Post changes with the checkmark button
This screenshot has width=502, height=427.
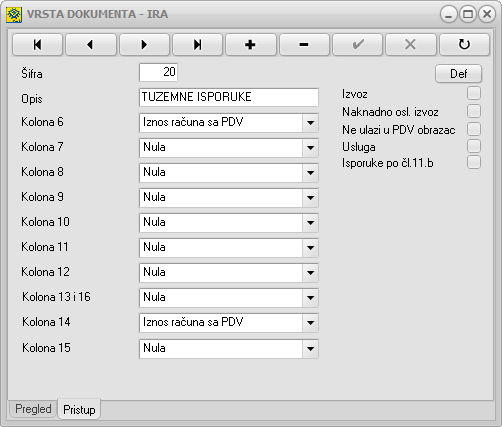tap(358, 44)
